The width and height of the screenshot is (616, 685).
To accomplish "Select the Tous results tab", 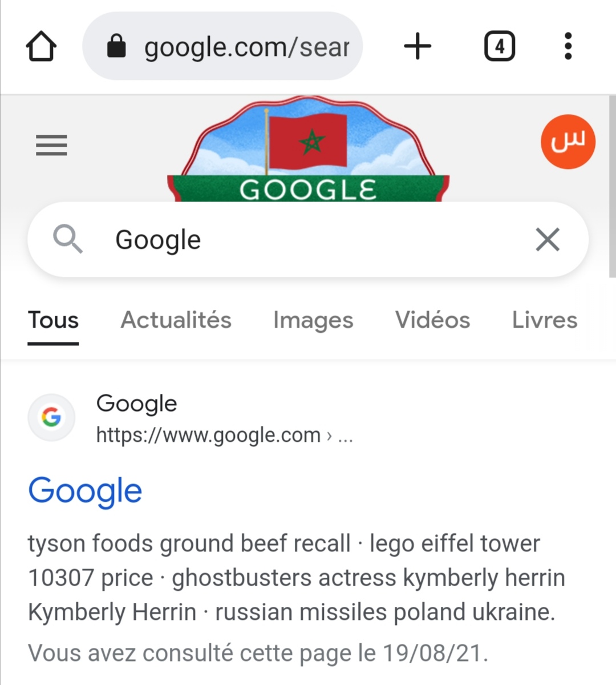I will [x=53, y=320].
